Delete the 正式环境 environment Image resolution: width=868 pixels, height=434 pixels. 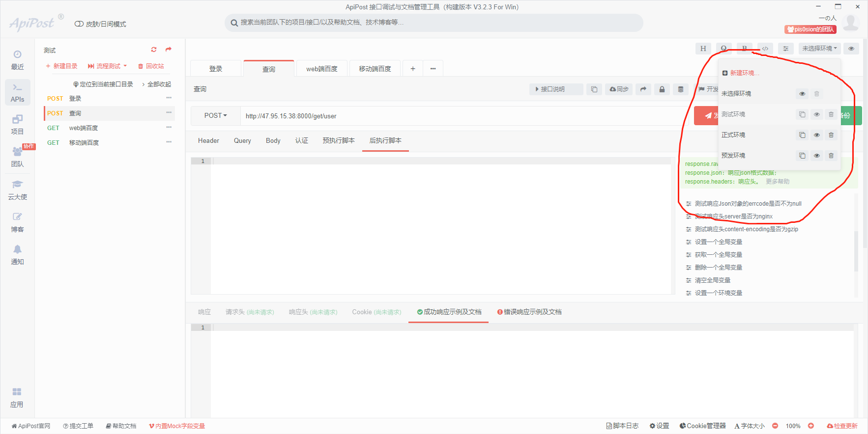click(x=831, y=135)
